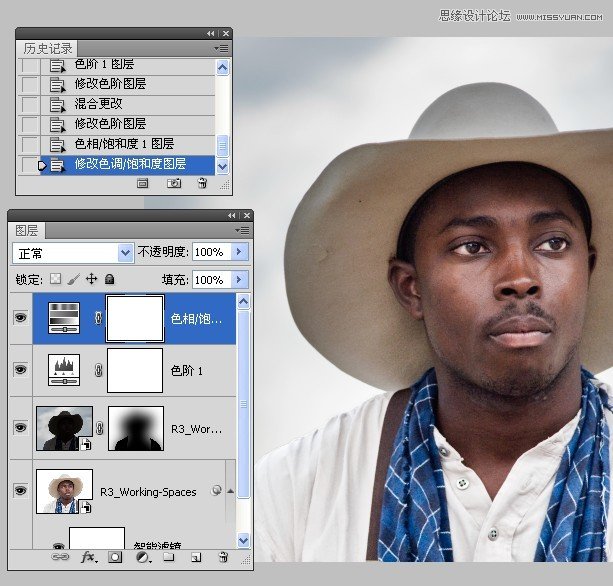Viewport: 613px width, 586px height.
Task: Click smart filter icon on R3_Working-Spaces layer
Action: 216,490
